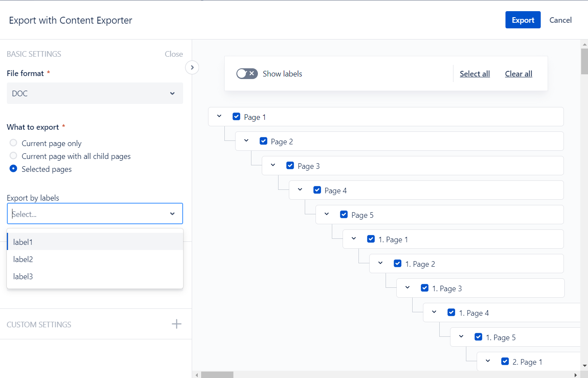Click the sidebar collapse arrow icon
The image size is (588, 378).
(192, 67)
